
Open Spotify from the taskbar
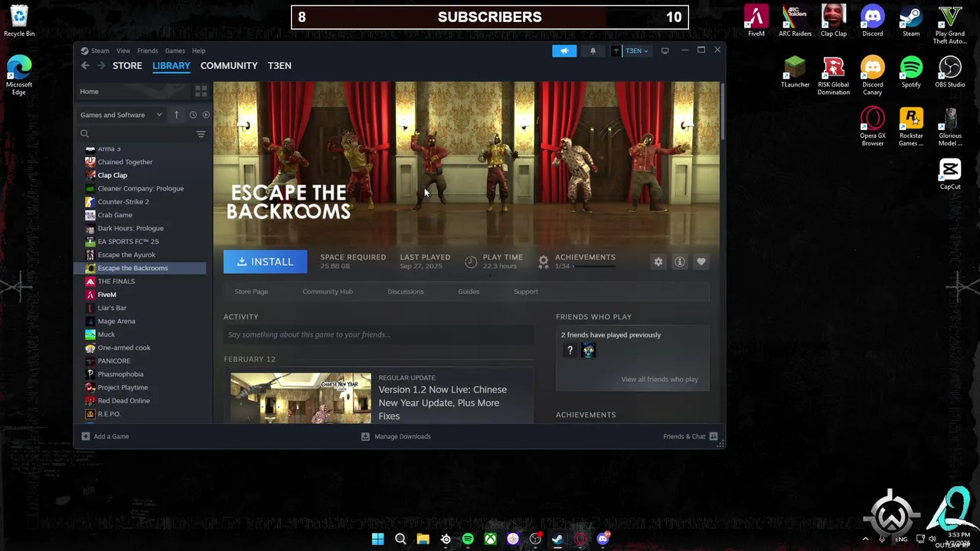[468, 539]
